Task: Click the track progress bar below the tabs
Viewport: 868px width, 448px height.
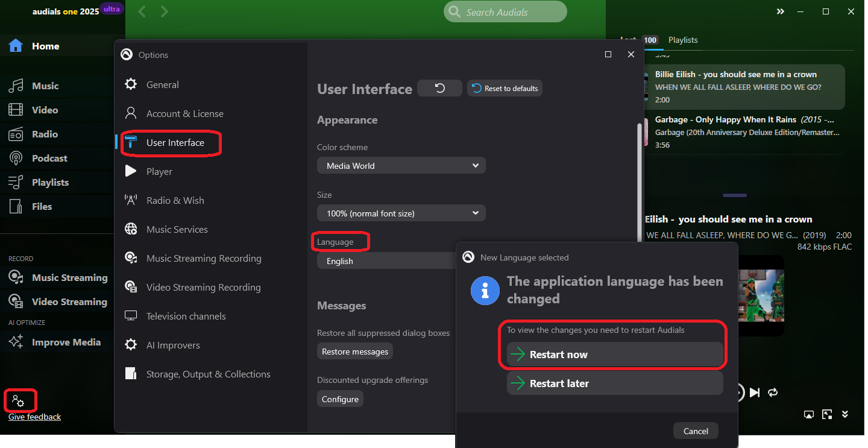Action: [734, 195]
